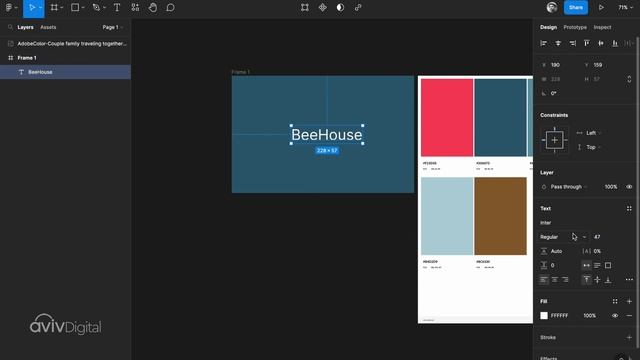This screenshot has height=360, width=640.
Task: Open the Page 1 dropdown
Action: [x=113, y=27]
